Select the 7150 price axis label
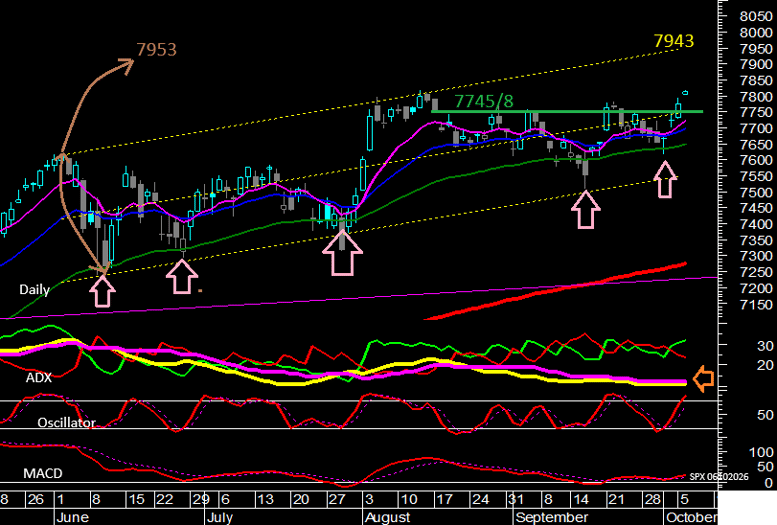 coord(756,304)
